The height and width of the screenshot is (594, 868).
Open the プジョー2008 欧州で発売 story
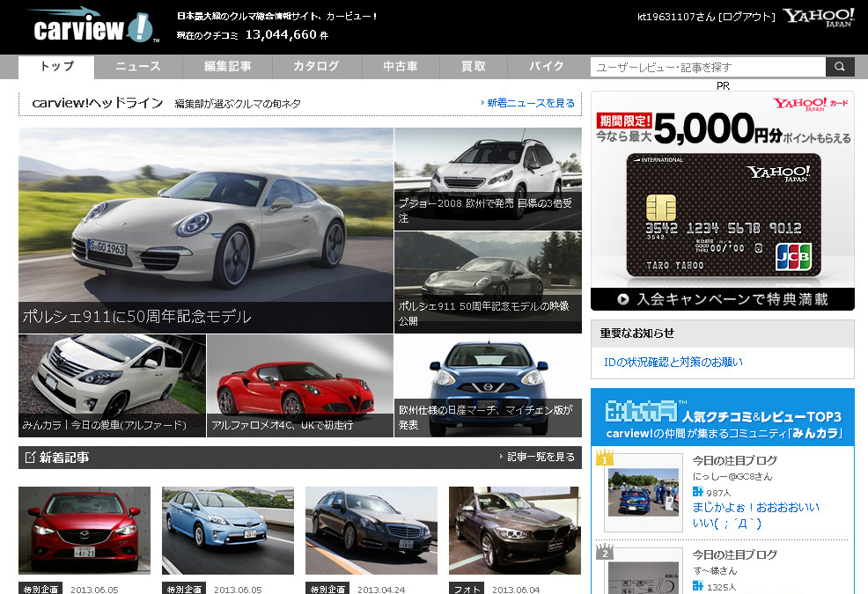click(489, 179)
